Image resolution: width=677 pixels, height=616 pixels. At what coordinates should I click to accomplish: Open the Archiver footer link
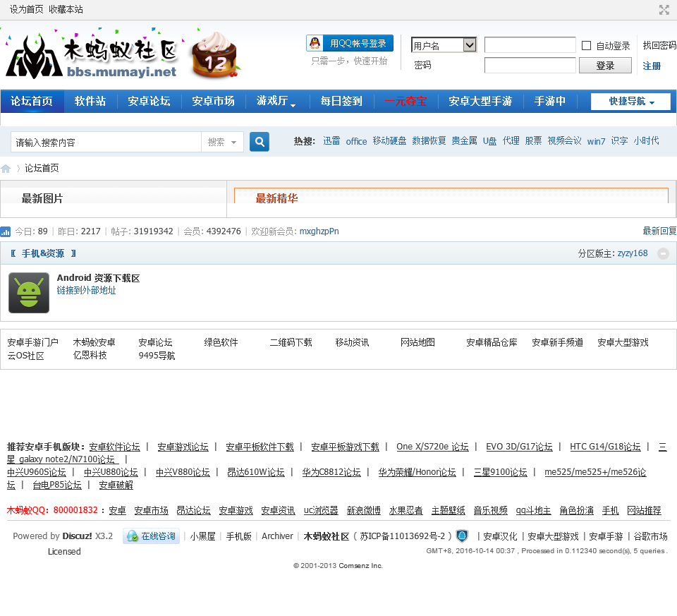point(277,536)
